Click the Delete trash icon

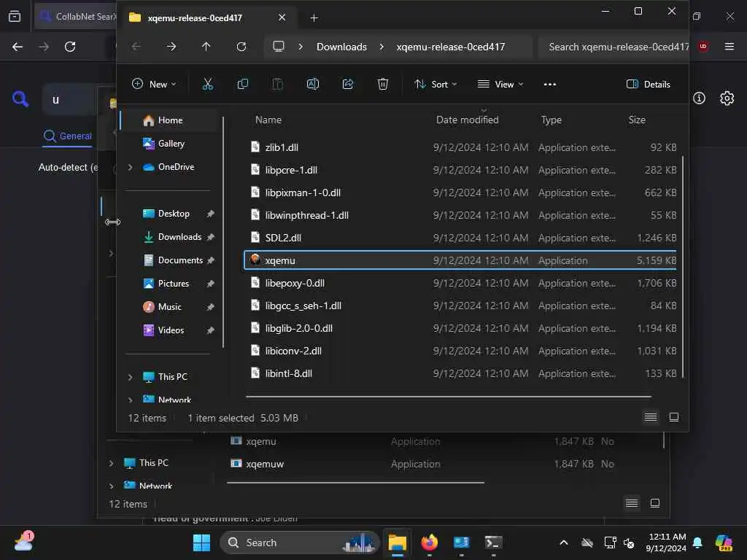(x=382, y=85)
